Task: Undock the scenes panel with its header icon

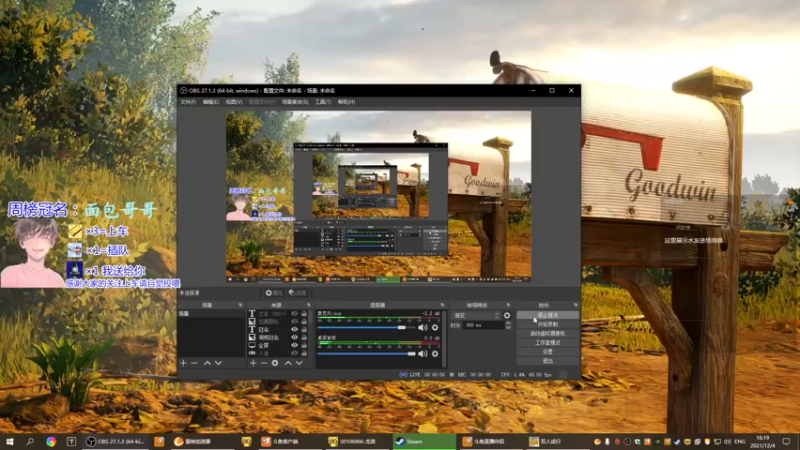Action: click(240, 305)
